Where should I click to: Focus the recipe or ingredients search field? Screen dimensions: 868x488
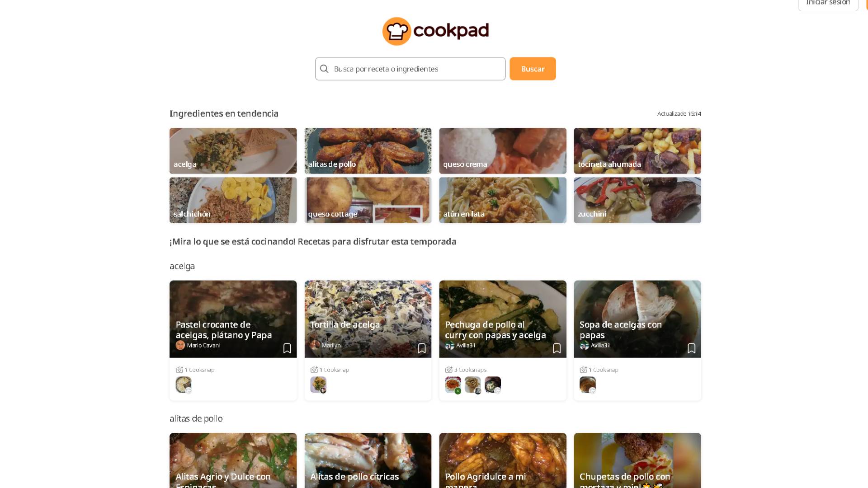pos(410,69)
